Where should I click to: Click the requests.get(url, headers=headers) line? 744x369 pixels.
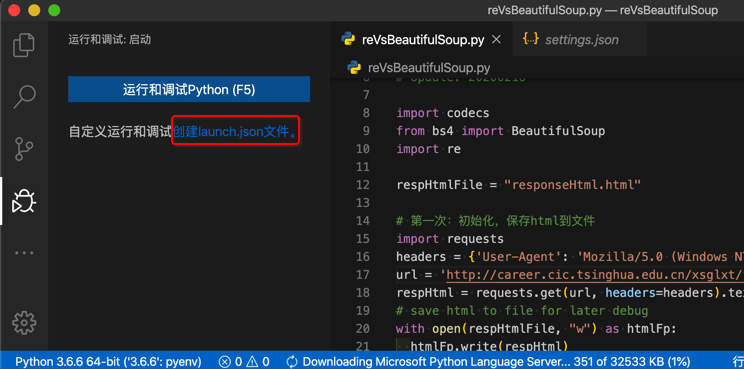pos(570,293)
